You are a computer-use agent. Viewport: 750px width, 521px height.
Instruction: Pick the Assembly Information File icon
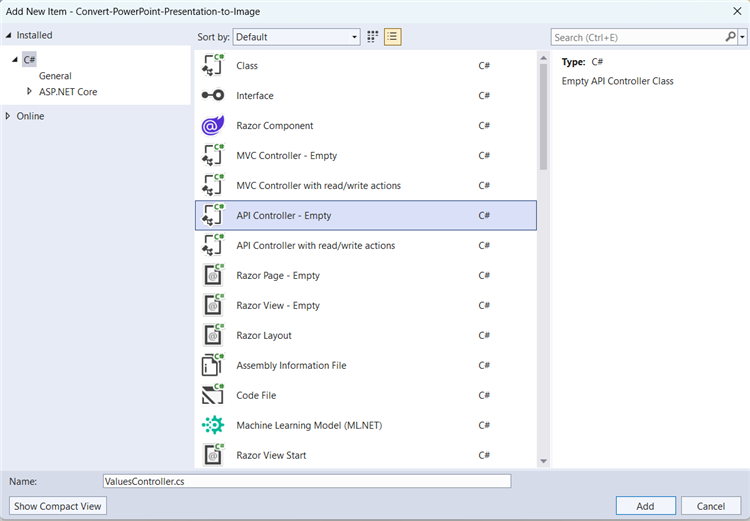tap(212, 366)
